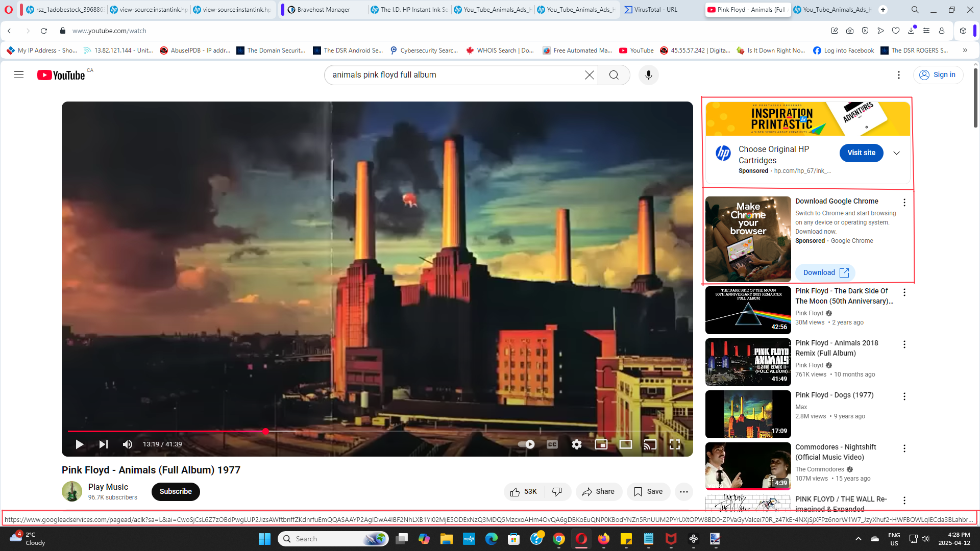Screen dimensions: 980x551
Task: Click the video progress bar scrubber
Action: coord(265,432)
